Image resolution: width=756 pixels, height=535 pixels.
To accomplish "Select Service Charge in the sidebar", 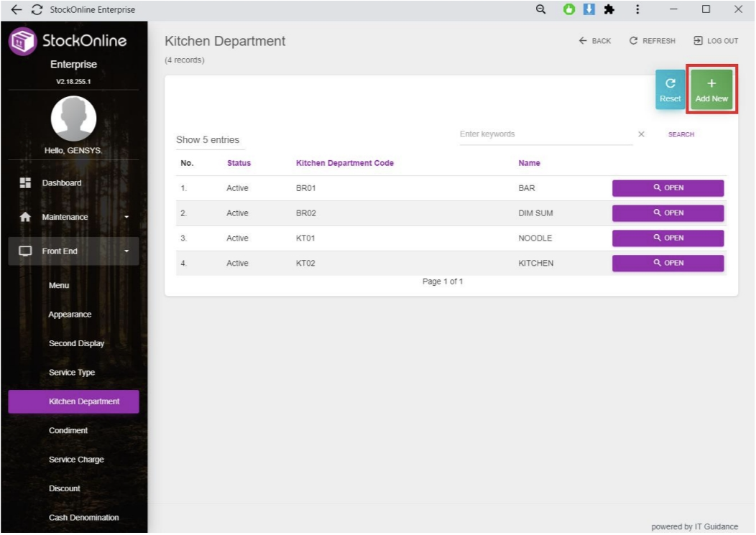I will [76, 460].
